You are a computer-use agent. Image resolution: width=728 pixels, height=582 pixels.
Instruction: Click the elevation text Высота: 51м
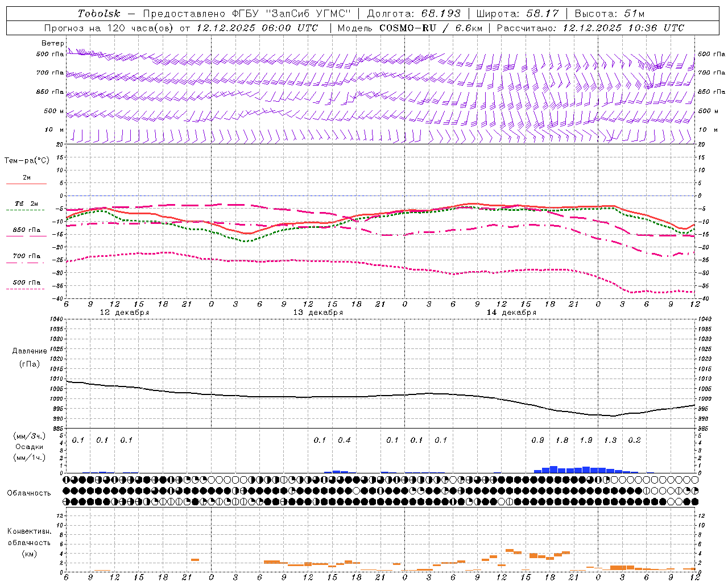pyautogui.click(x=610, y=14)
